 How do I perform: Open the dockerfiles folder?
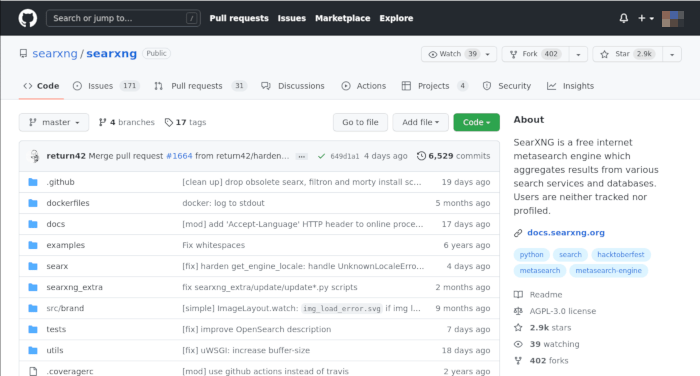pyautogui.click(x=68, y=203)
